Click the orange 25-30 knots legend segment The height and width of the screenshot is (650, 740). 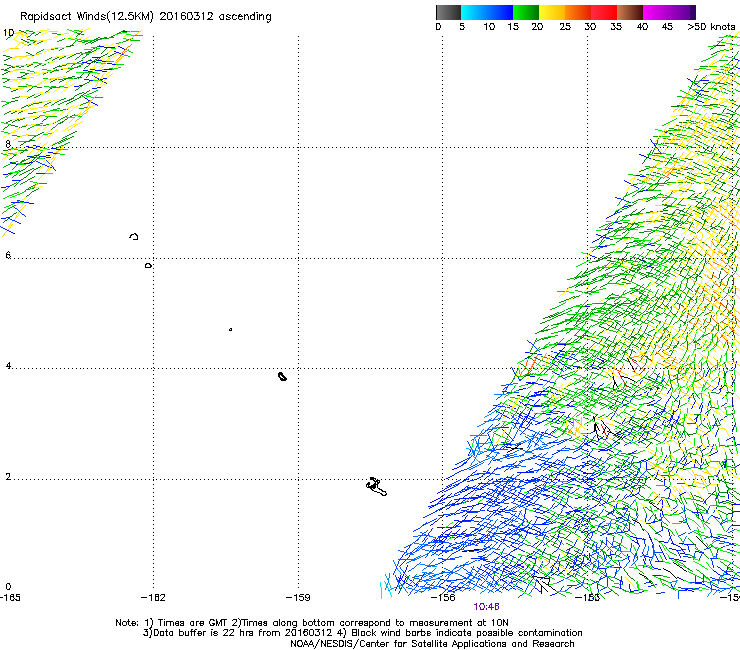[x=578, y=12]
